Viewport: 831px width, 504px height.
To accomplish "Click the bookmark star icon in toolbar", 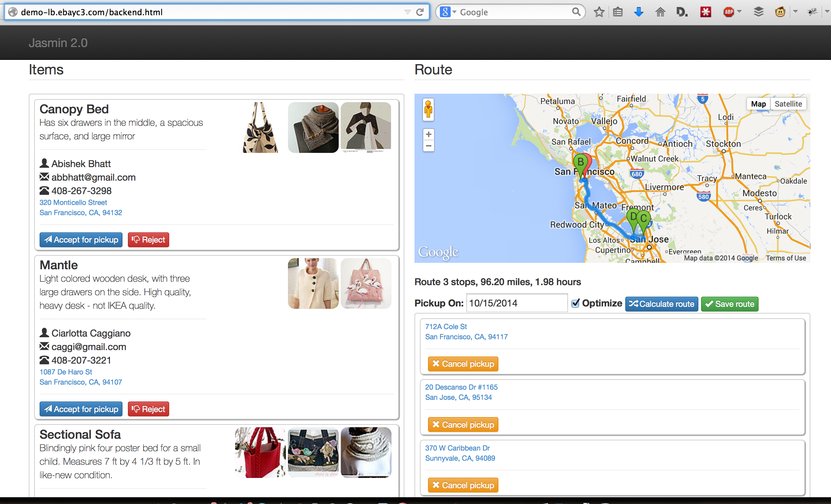I will (x=599, y=12).
